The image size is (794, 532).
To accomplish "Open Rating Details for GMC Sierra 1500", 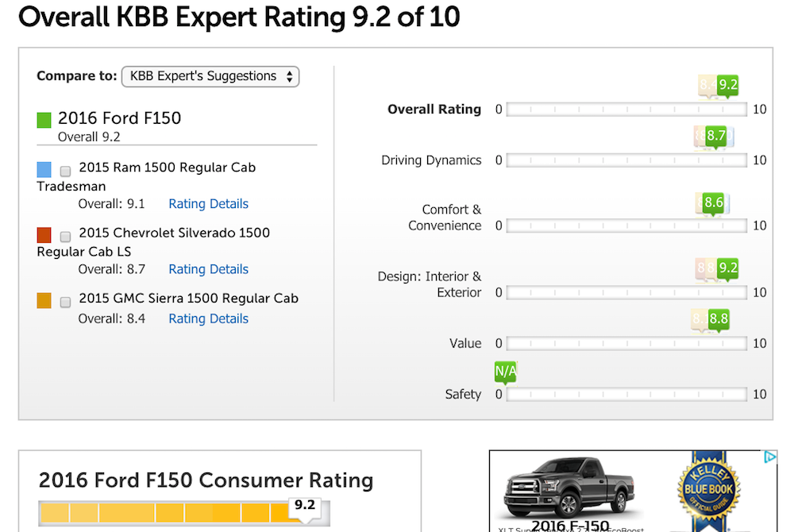I will (x=208, y=318).
